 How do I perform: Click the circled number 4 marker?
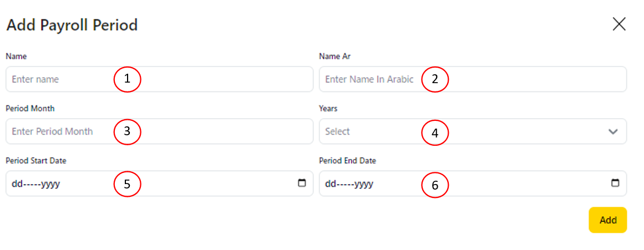435,133
